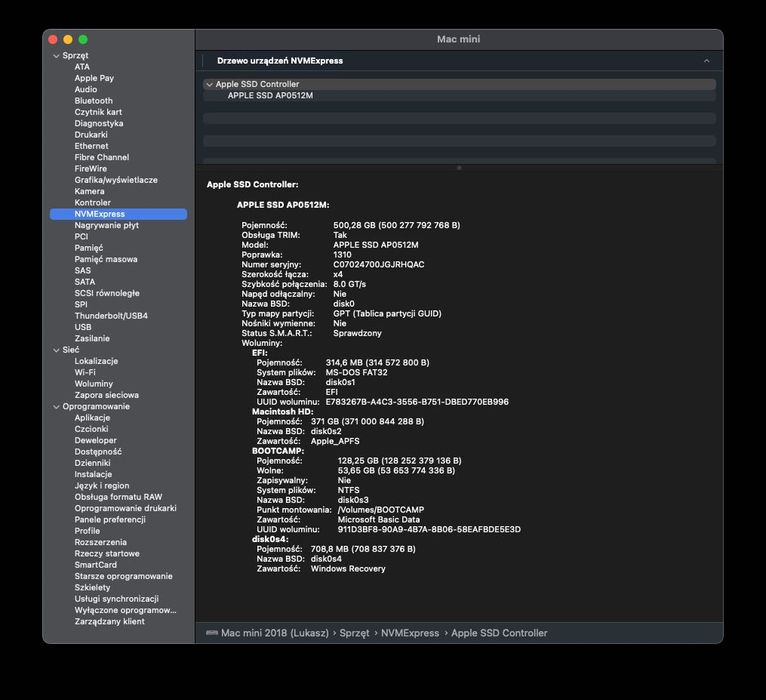
Task: Select SAS in the sidebar
Action: 83,270
